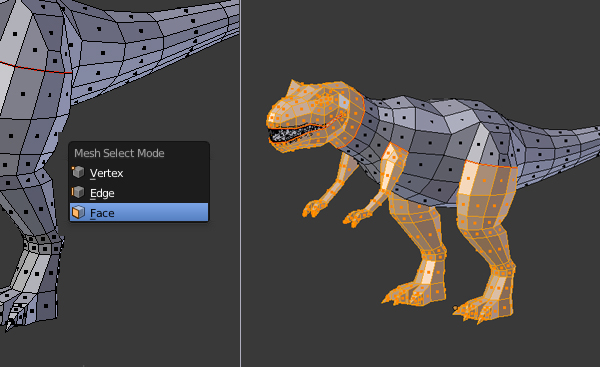Click the Edge cube icon

click(x=78, y=192)
